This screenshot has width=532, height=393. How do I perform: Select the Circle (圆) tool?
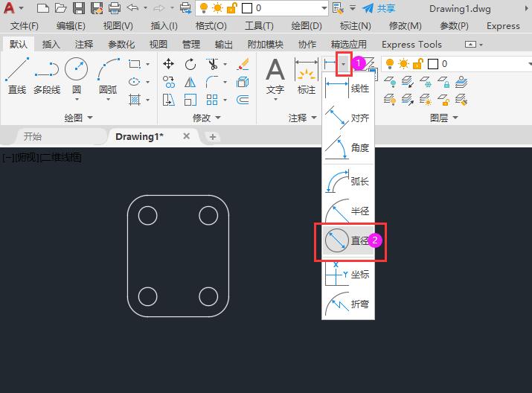tap(77, 76)
